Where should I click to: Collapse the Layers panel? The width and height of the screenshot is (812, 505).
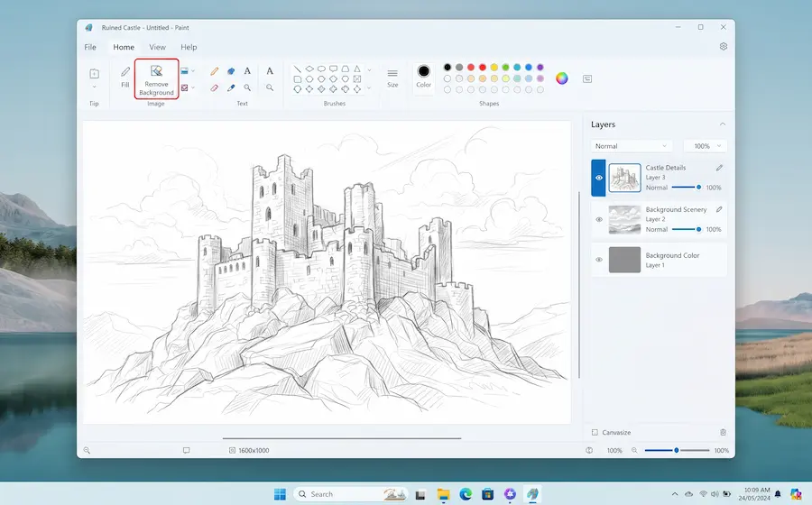[723, 124]
